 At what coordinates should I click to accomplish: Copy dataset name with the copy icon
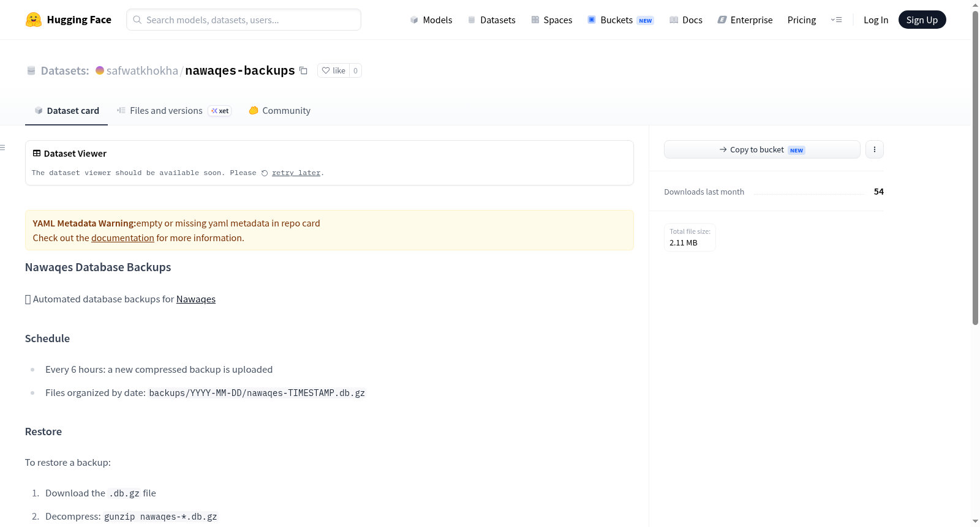[x=303, y=70]
